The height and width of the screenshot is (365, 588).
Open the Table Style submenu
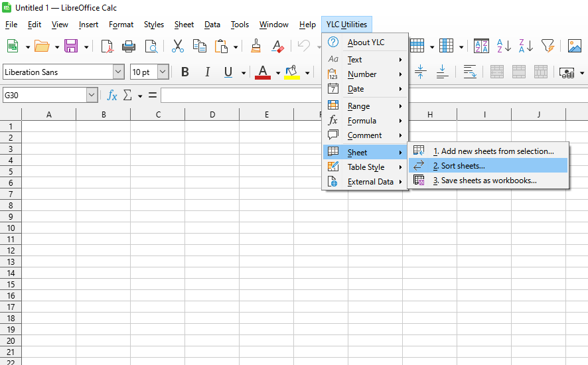[366, 167]
